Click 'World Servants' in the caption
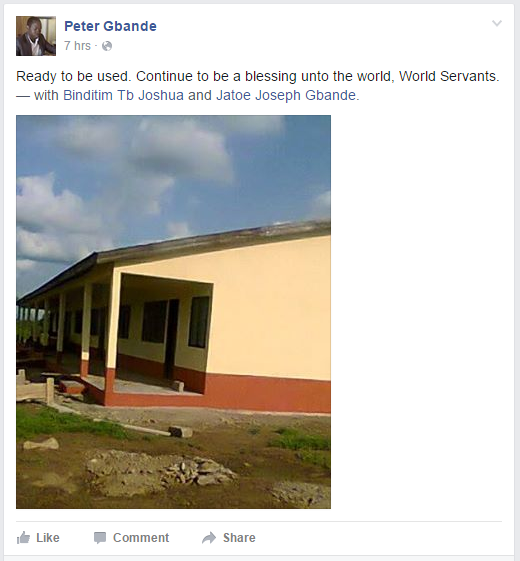The height and width of the screenshot is (561, 520). 449,76
